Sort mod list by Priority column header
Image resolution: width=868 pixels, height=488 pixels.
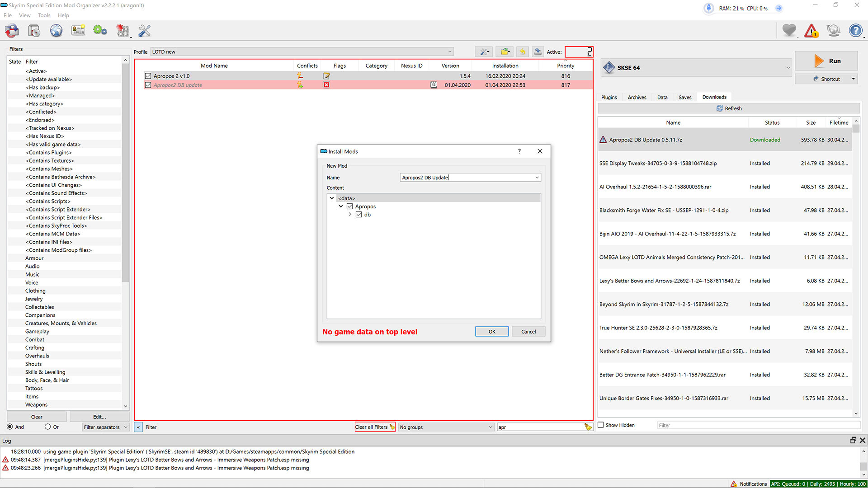[566, 66]
